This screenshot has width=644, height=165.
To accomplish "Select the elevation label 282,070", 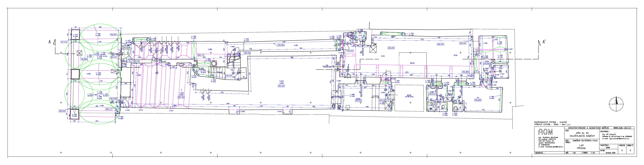I will tap(114, 57).
